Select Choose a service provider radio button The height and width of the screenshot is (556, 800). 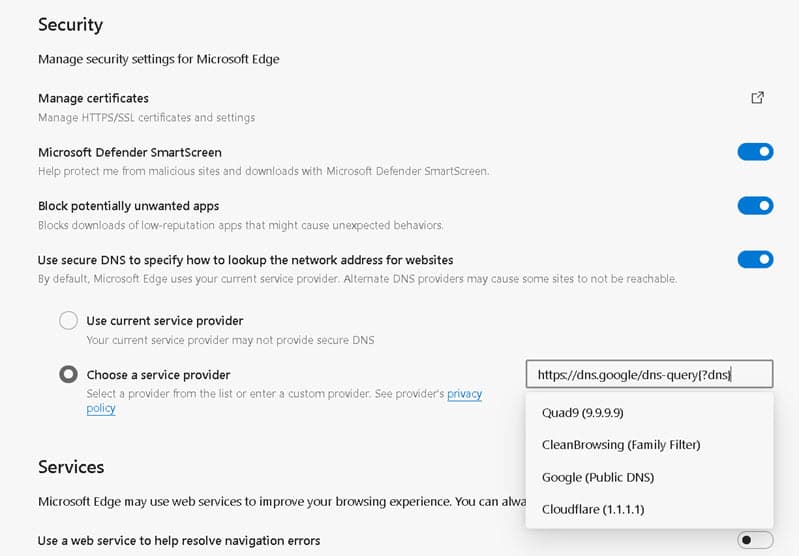tap(68, 375)
